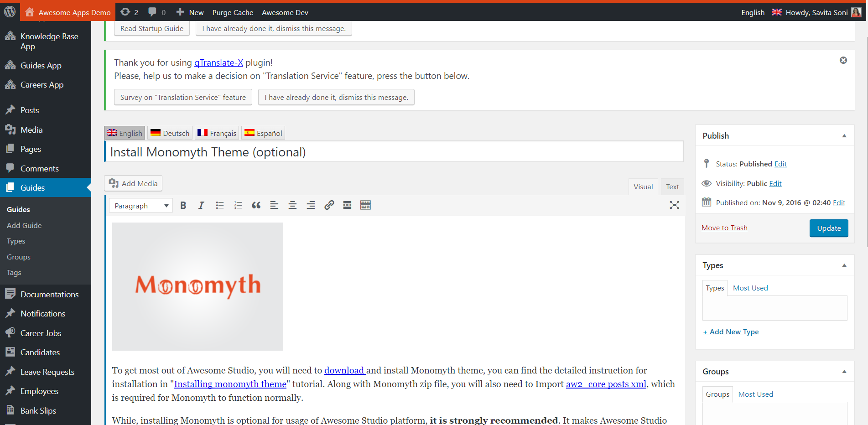Viewport: 868px width, 425px height.
Task: Open the comments bubble icon in admin bar
Action: coord(157,12)
